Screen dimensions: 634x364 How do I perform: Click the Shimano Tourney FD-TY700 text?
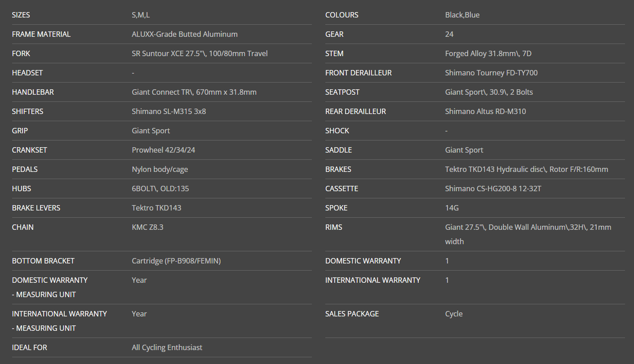pyautogui.click(x=491, y=73)
